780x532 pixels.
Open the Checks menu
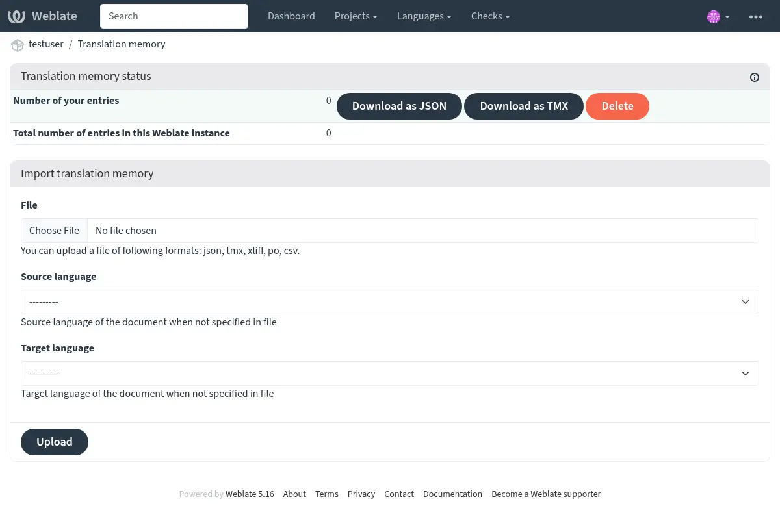click(x=490, y=16)
